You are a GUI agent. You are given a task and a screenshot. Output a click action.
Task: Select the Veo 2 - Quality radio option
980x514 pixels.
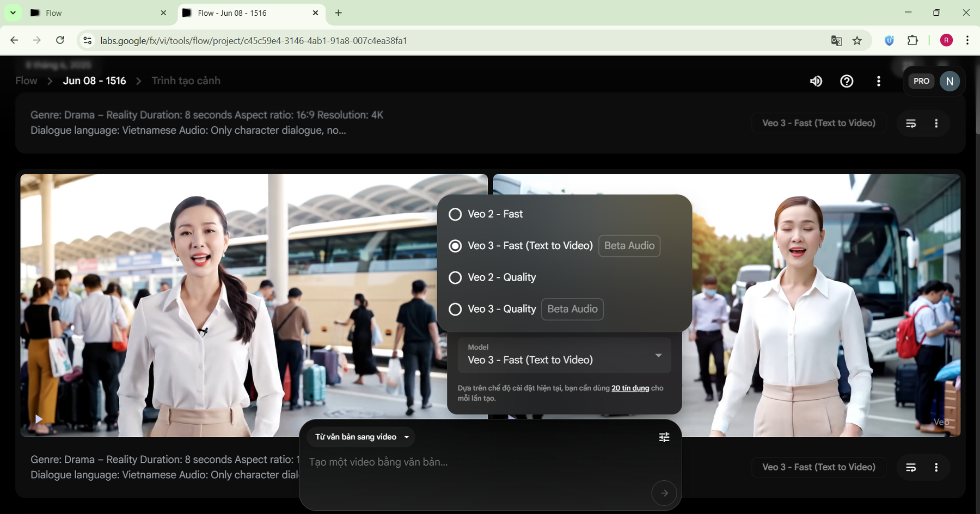click(x=455, y=277)
